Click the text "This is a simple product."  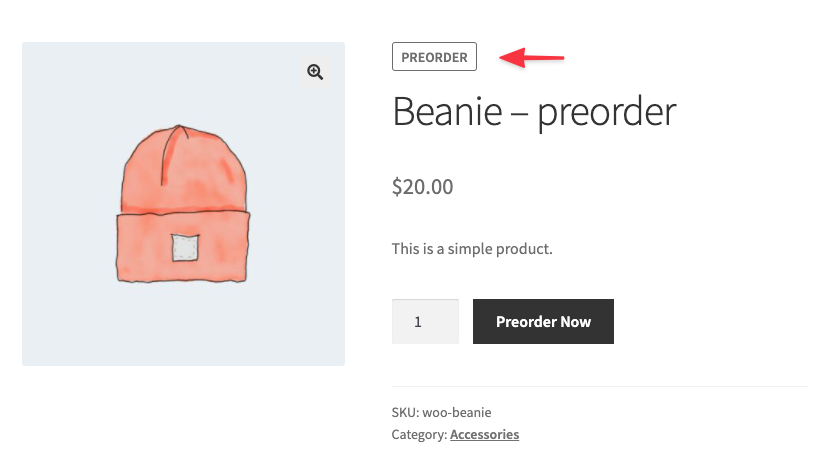[x=472, y=248]
